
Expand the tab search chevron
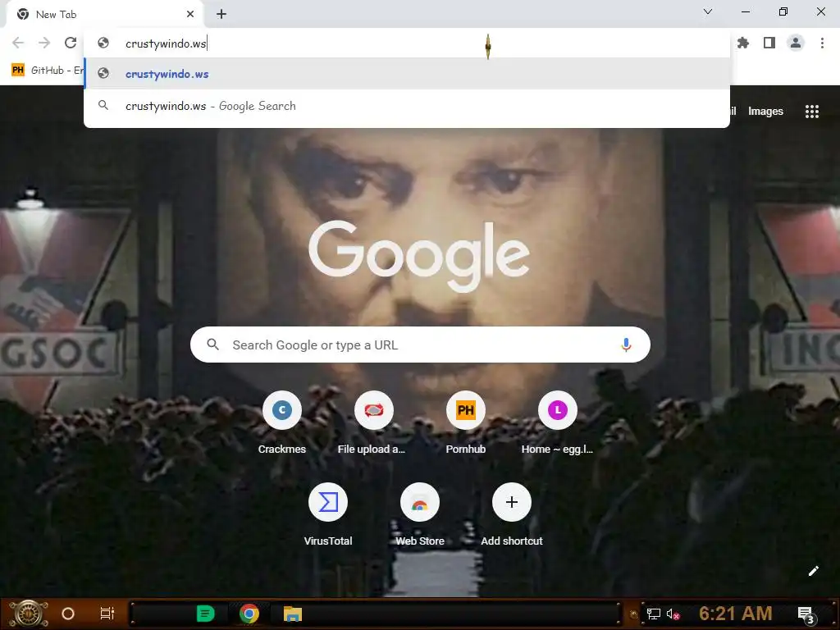click(x=708, y=11)
